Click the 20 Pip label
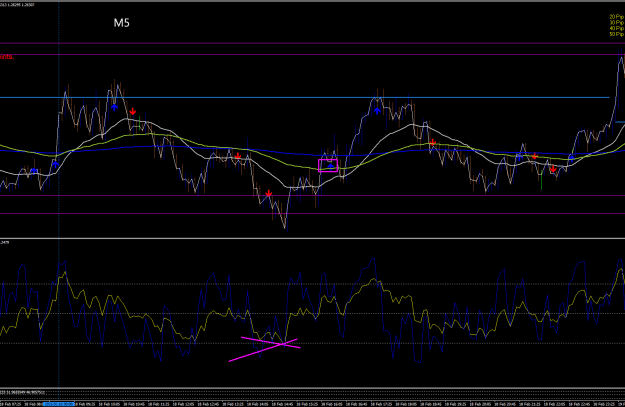 617,17
